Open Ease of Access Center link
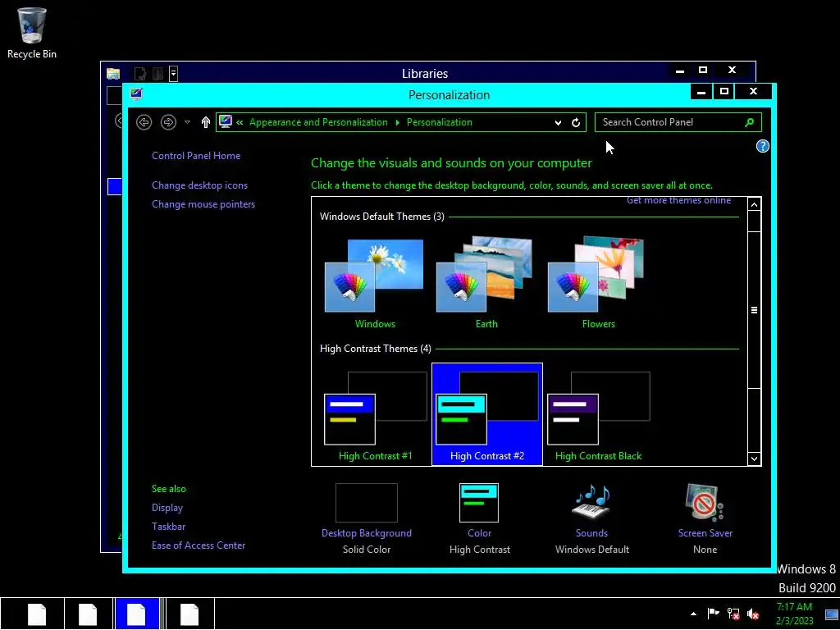This screenshot has width=840, height=630. click(x=199, y=546)
